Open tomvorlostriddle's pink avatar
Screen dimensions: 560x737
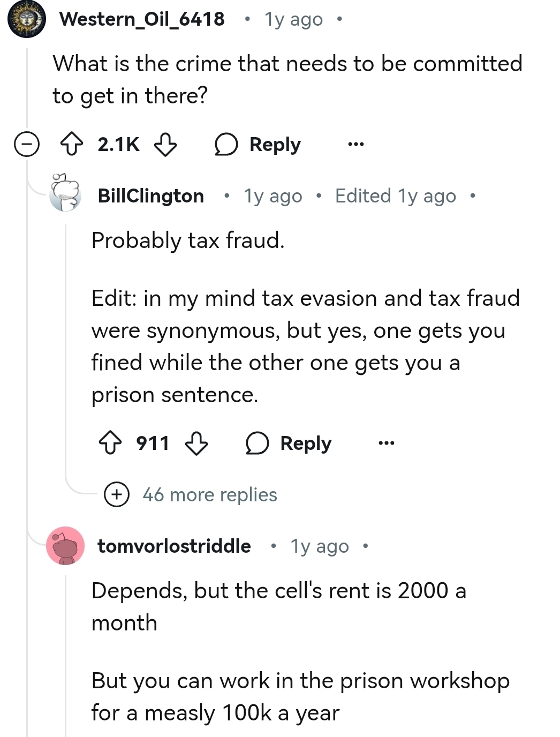coord(65,546)
